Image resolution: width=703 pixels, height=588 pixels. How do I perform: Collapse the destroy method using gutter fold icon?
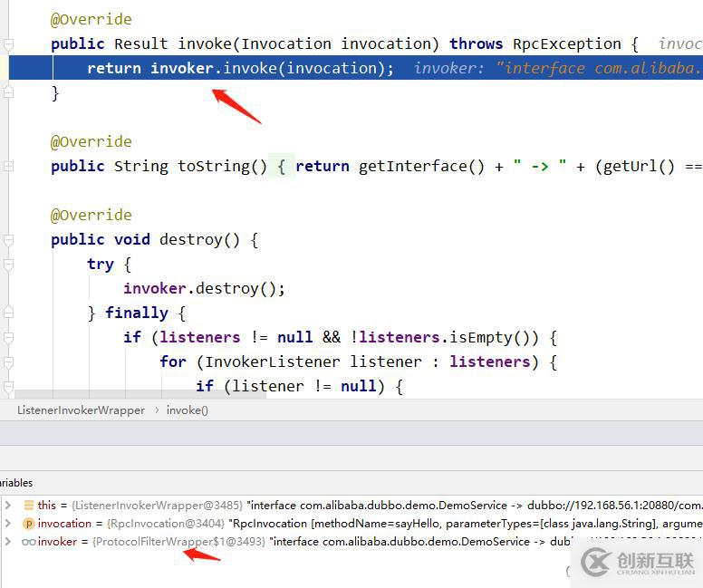coord(8,240)
